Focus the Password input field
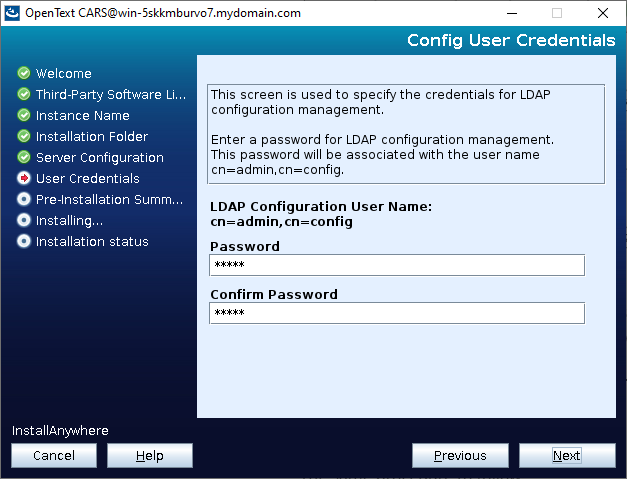This screenshot has height=479, width=627. tap(396, 265)
